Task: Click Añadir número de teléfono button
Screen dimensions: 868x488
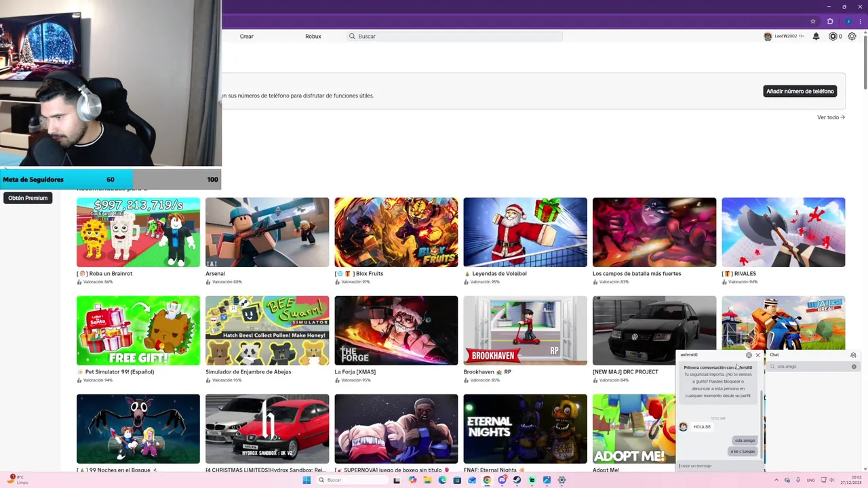Action: (800, 91)
